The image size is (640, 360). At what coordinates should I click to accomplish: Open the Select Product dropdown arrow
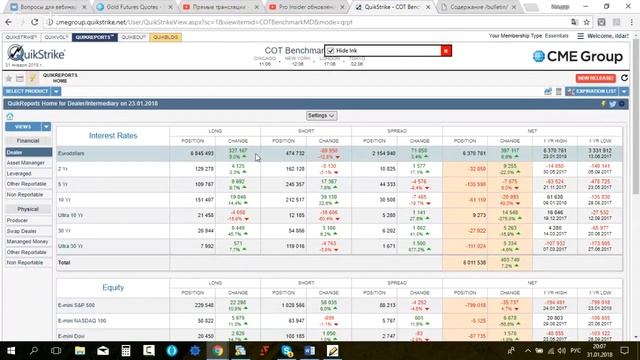(x=56, y=91)
